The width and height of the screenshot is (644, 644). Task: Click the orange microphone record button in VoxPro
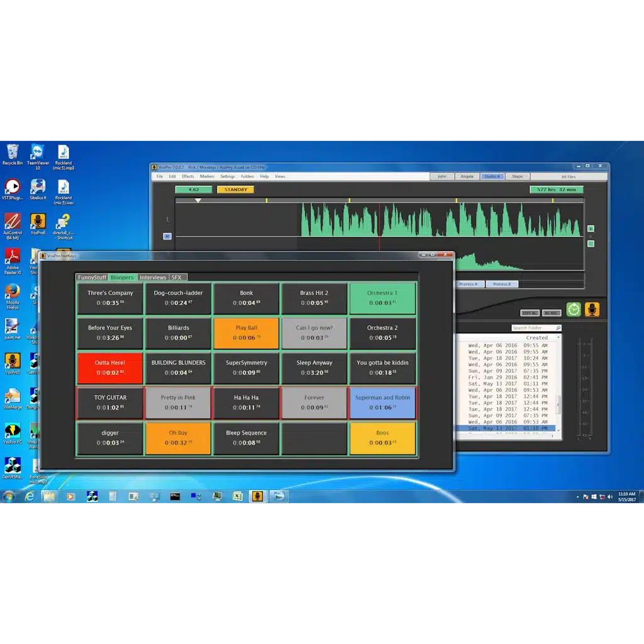click(592, 309)
